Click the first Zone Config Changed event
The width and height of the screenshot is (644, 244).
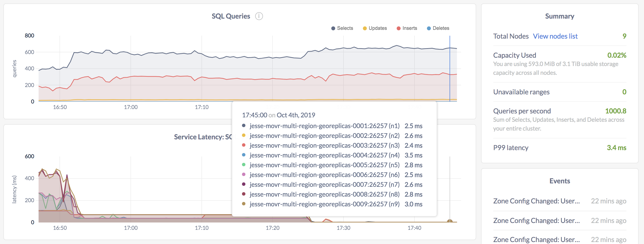(536, 201)
